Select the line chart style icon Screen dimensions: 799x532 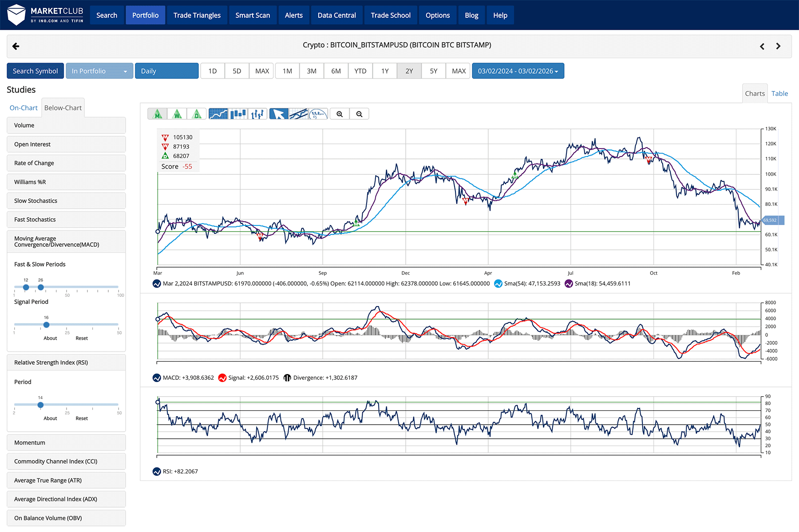point(218,114)
